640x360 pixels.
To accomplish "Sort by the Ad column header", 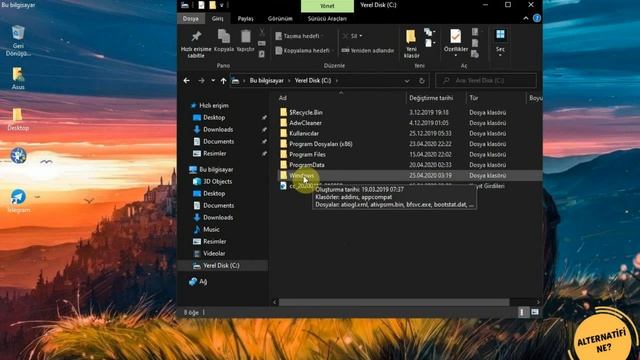I will tap(282, 98).
